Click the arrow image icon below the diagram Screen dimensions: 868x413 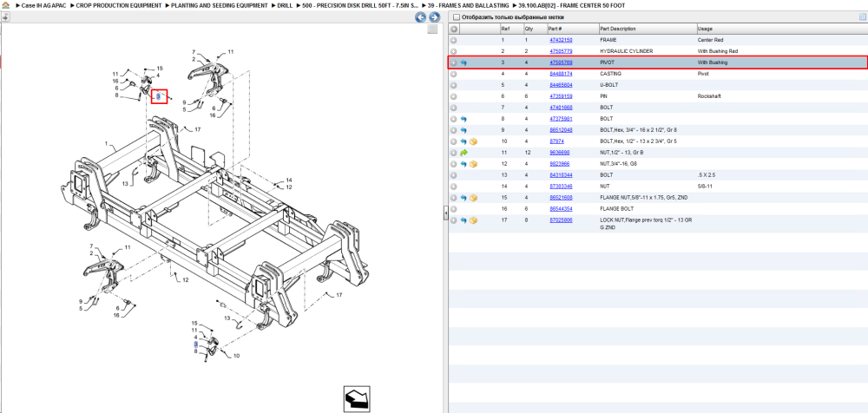coord(357,398)
